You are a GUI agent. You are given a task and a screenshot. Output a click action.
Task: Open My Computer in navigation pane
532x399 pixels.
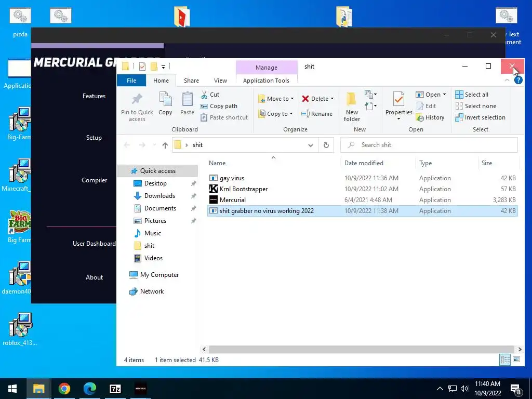[x=159, y=275]
